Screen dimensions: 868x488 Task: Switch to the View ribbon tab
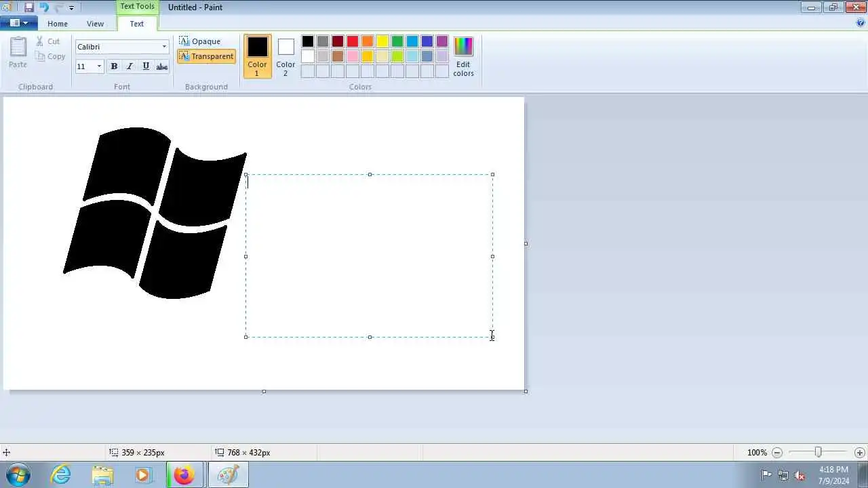[x=95, y=24]
